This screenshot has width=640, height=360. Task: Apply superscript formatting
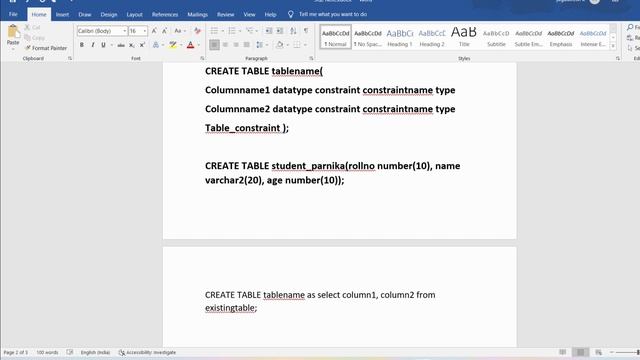[142, 45]
